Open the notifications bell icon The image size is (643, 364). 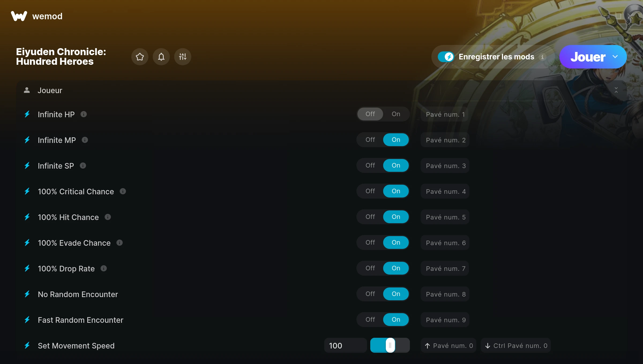coord(161,57)
